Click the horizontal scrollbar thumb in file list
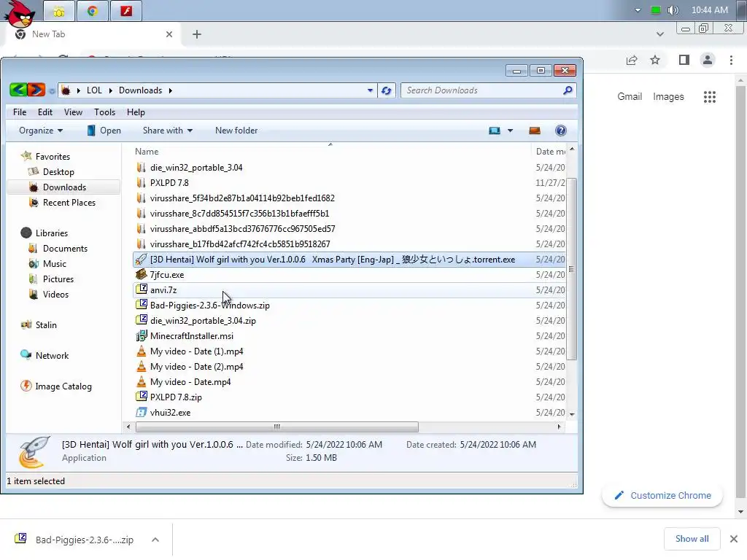Image resolution: width=747 pixels, height=560 pixels. tap(276, 427)
